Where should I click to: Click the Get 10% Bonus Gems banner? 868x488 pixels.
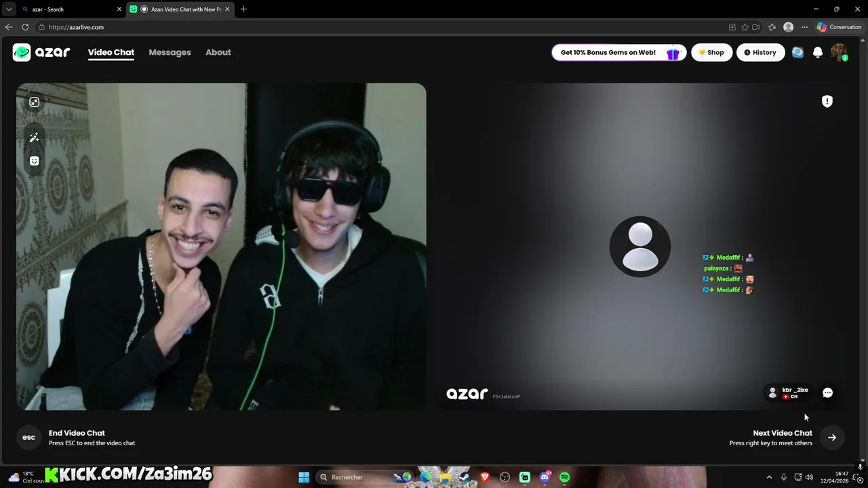(619, 52)
